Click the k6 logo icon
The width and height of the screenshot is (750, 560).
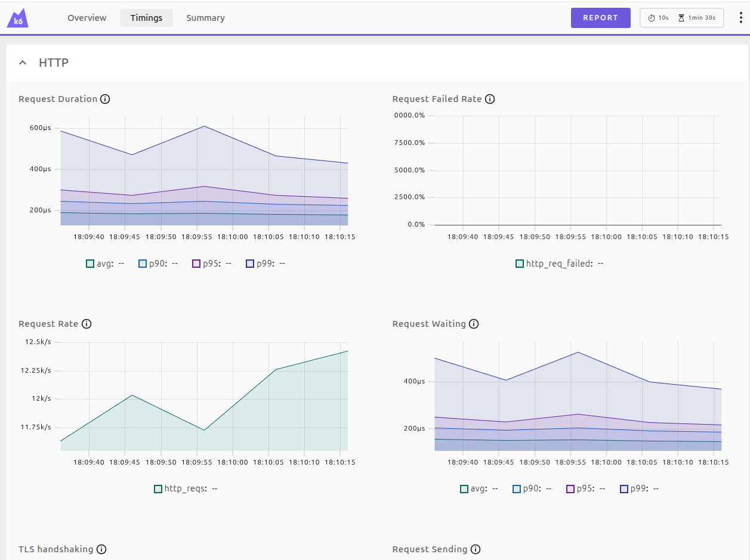pos(18,18)
